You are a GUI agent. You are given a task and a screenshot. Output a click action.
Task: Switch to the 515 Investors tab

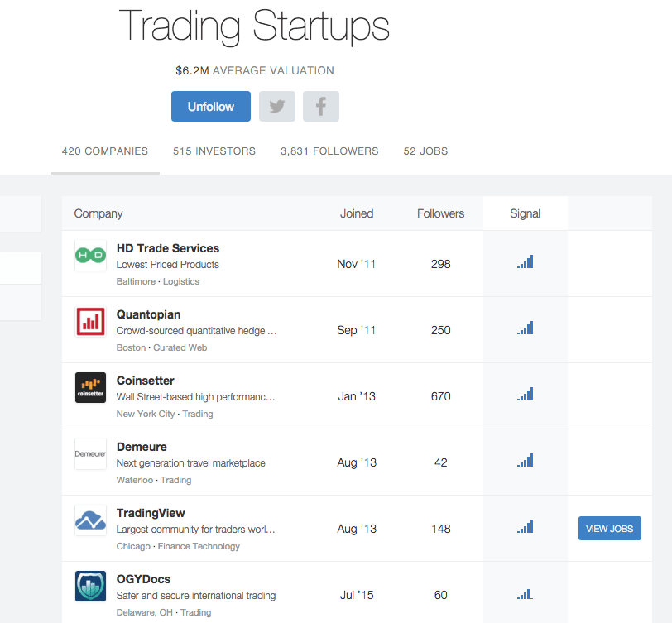(x=214, y=151)
